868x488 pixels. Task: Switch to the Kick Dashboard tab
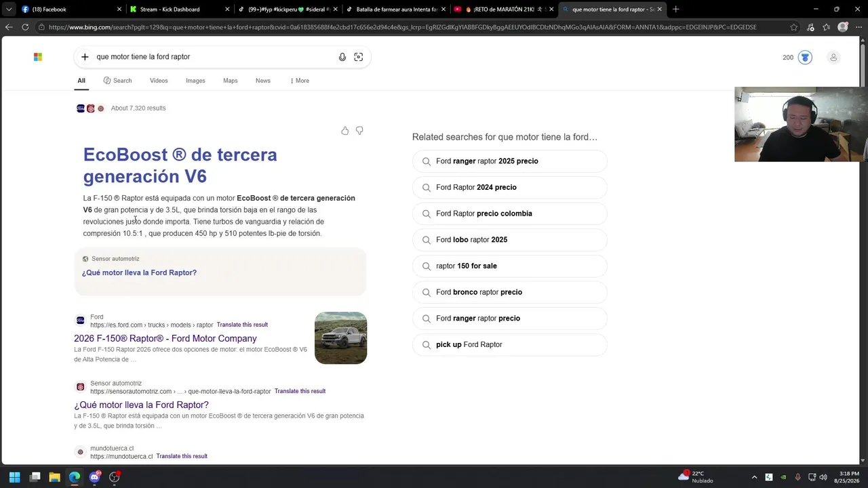pyautogui.click(x=180, y=9)
